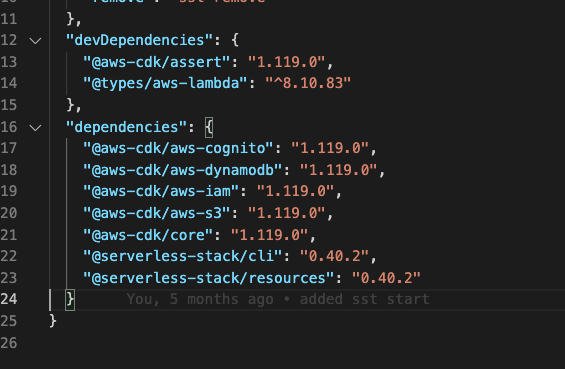Click line number 12 in the gutter

point(9,40)
